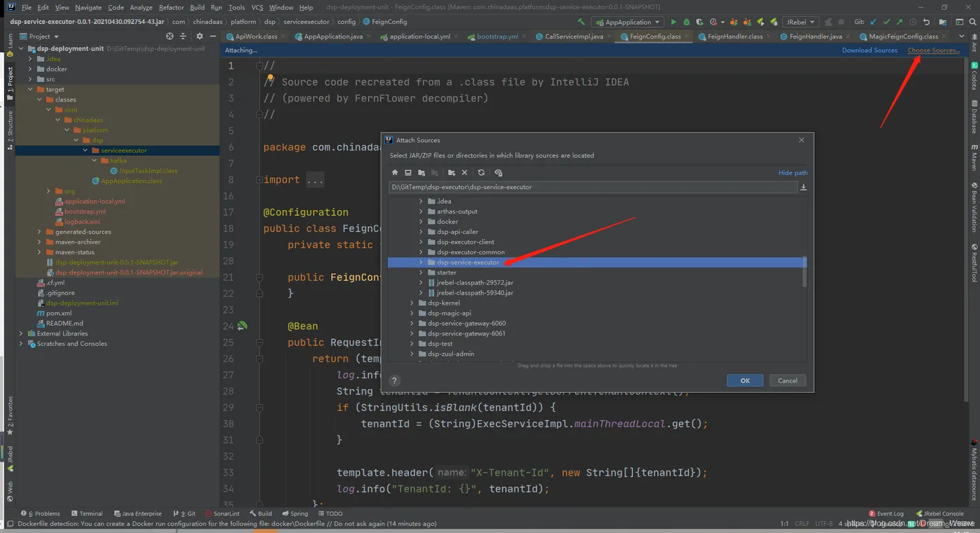
Task: Open AppApplication run configuration dropdown
Action: (x=628, y=22)
